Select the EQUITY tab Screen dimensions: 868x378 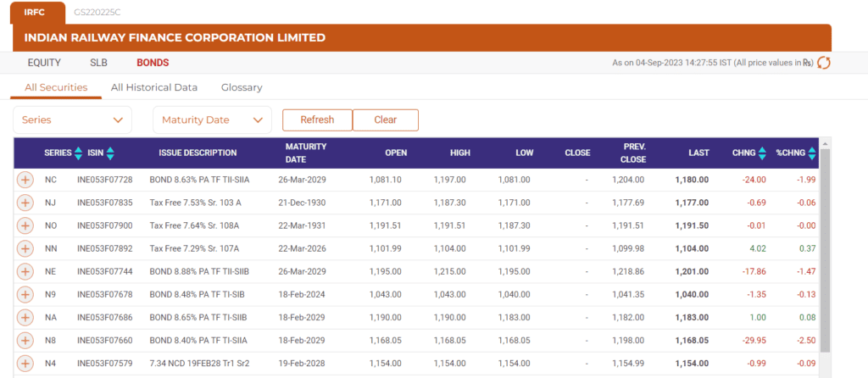(44, 63)
